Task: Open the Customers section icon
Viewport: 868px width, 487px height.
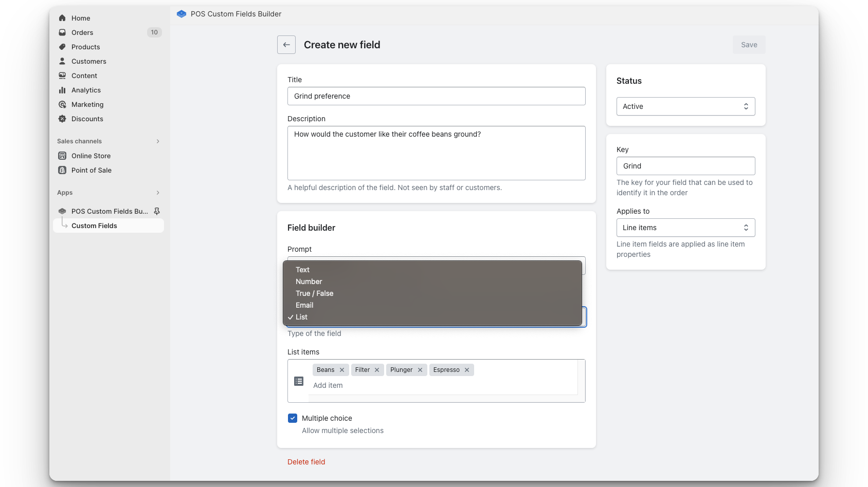Action: (x=62, y=61)
